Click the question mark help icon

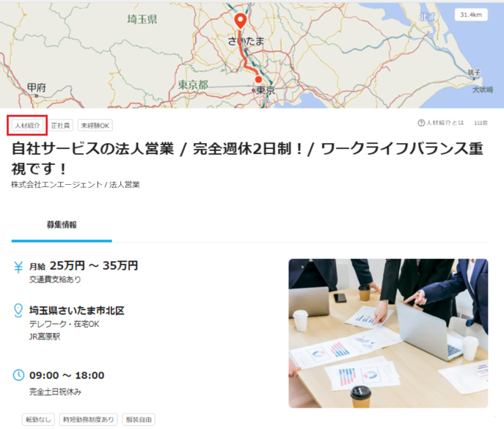pos(421,122)
